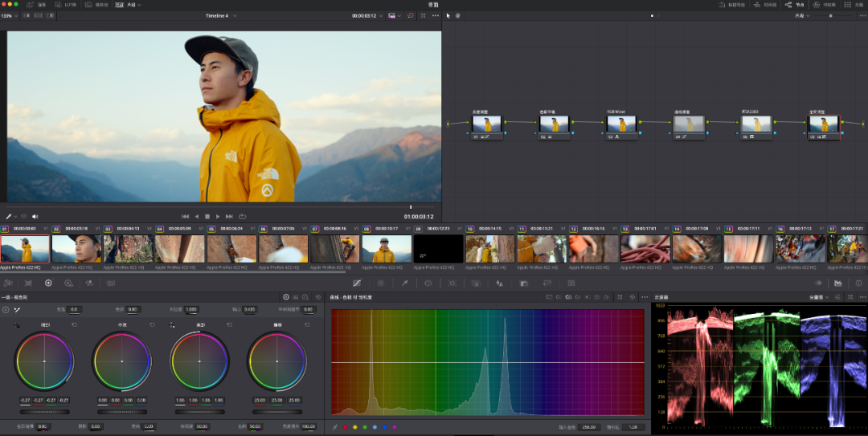Reset the Gain color wheel
This screenshot has width=868, height=436.
pos(229,325)
